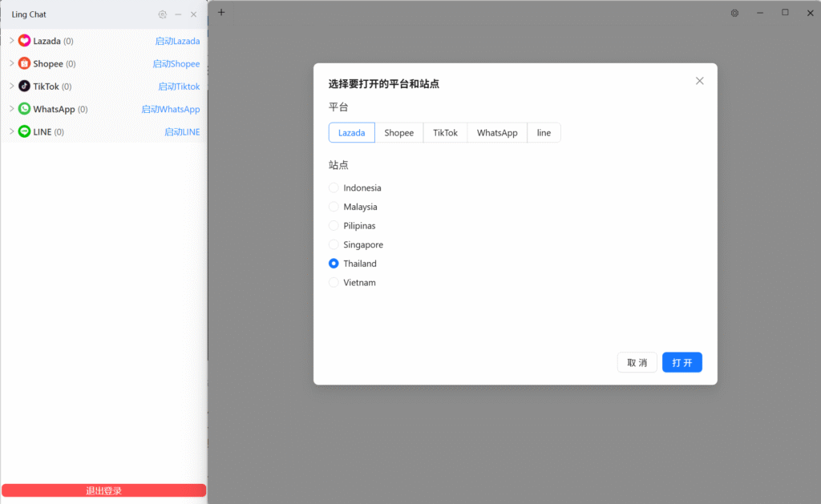821x504 pixels.
Task: Open Ling Chat settings gear icon
Action: pos(162,14)
